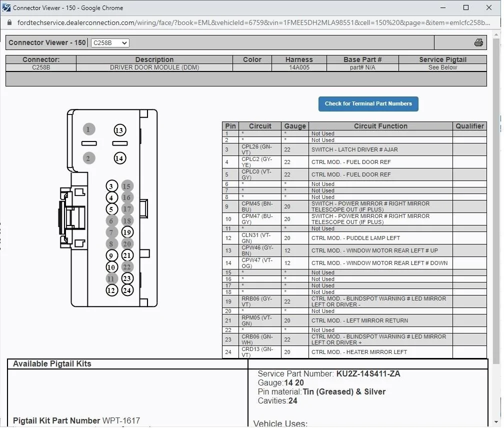Select circuit cell CPLC2 (GY-YE)

[260, 162]
